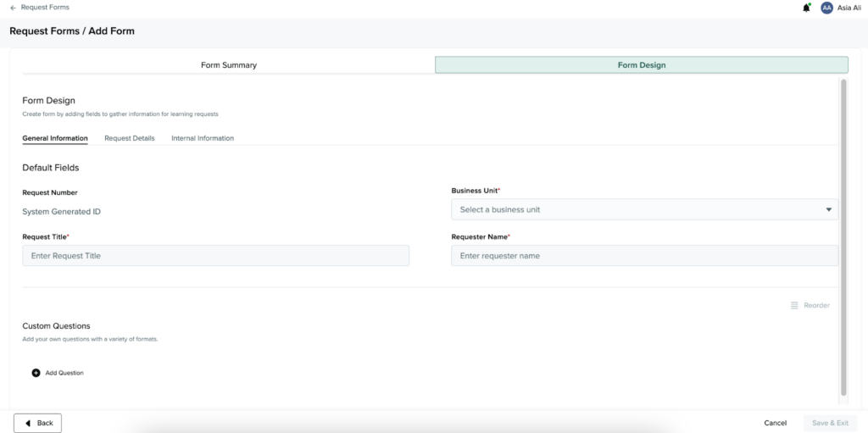868x433 pixels.
Task: Open the General Information sub-tab
Action: pos(55,138)
